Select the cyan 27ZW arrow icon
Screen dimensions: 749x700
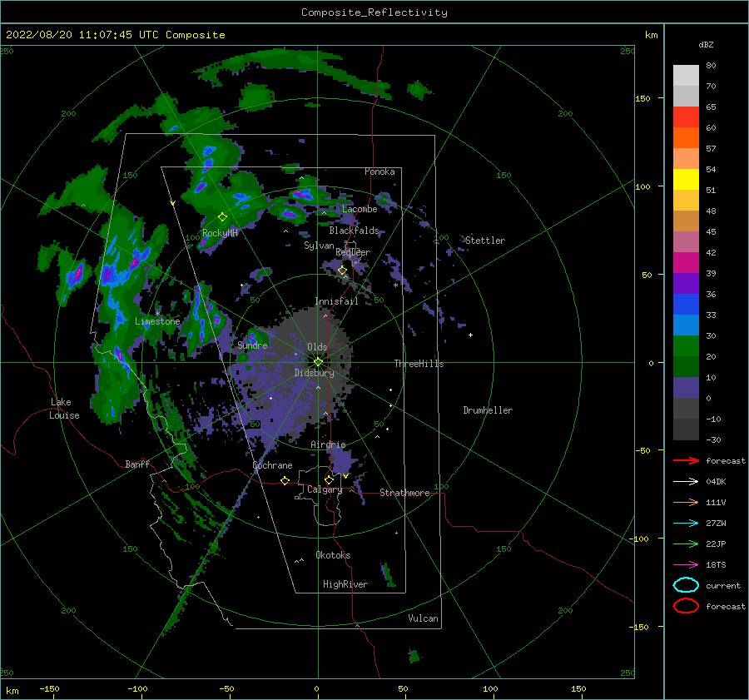tap(686, 524)
